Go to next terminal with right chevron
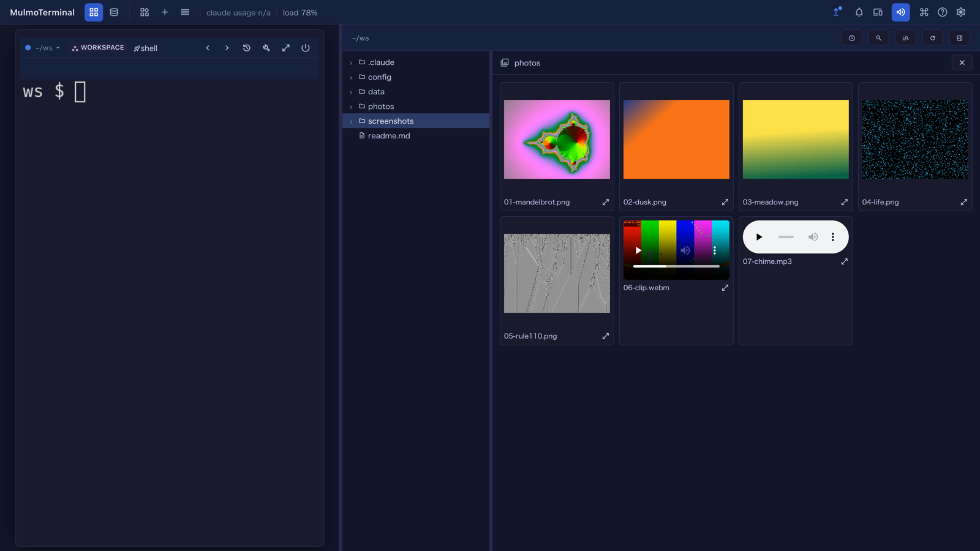Image resolution: width=980 pixels, height=551 pixels. 227,48
